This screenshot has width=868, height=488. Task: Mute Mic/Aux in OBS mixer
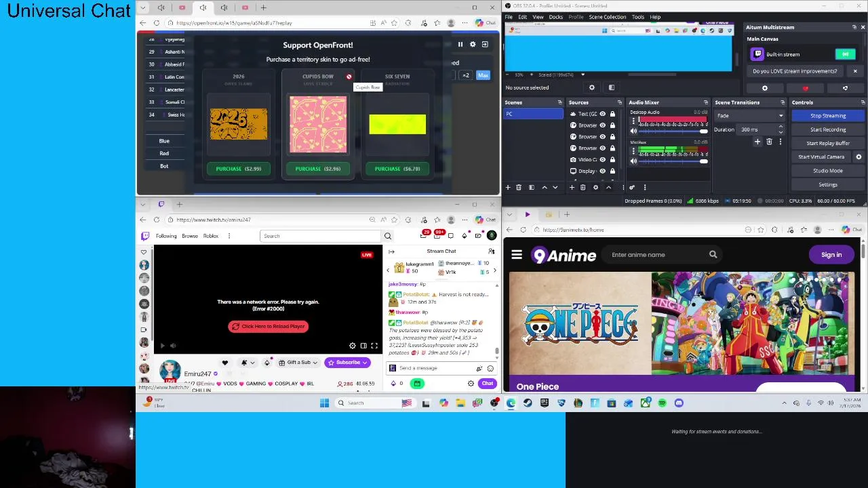tap(633, 161)
